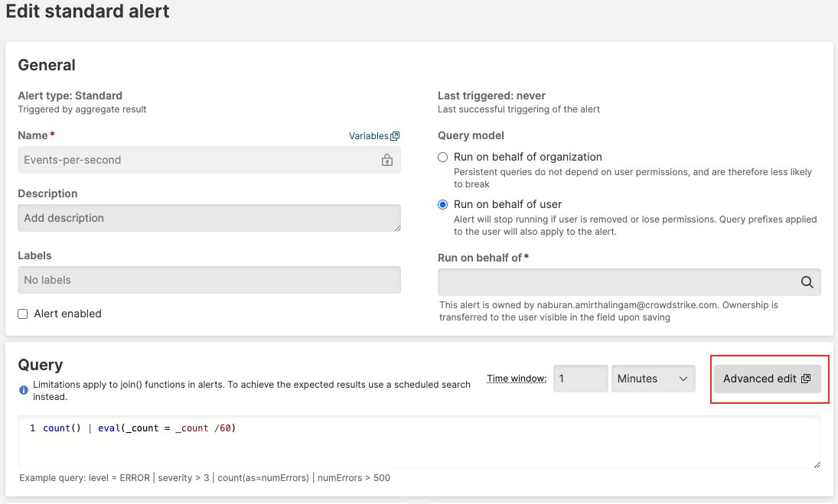Click the No labels field
Viewport: 838px width, 504px height.
(208, 280)
